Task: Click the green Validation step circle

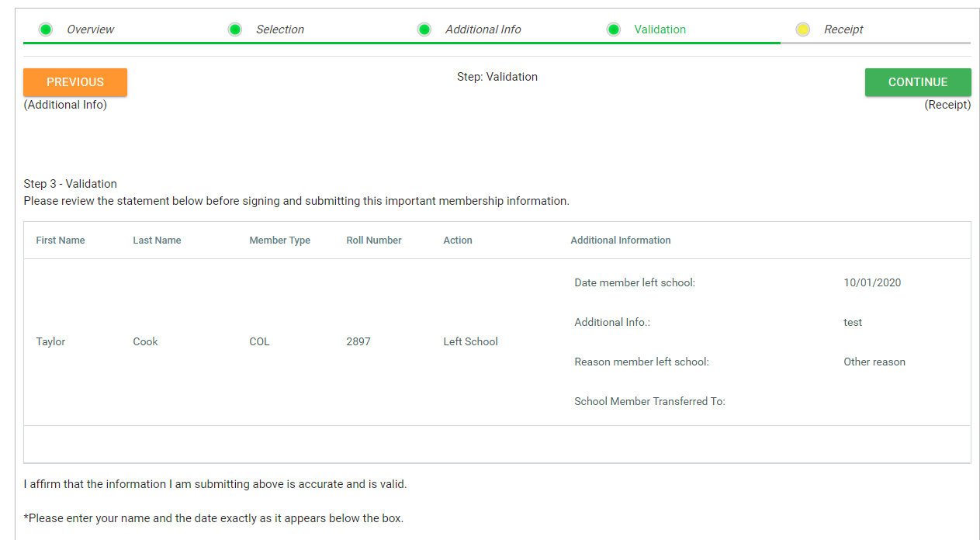Action: coord(614,29)
